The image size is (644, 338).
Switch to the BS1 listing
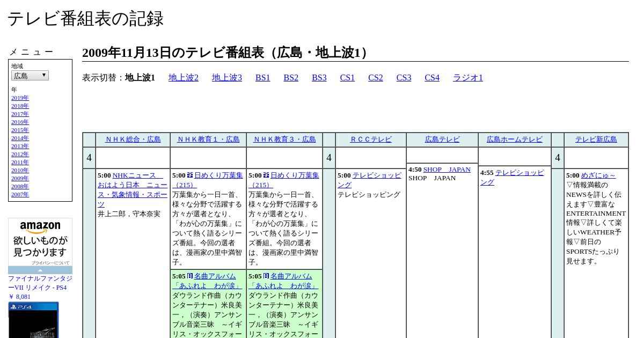click(263, 78)
